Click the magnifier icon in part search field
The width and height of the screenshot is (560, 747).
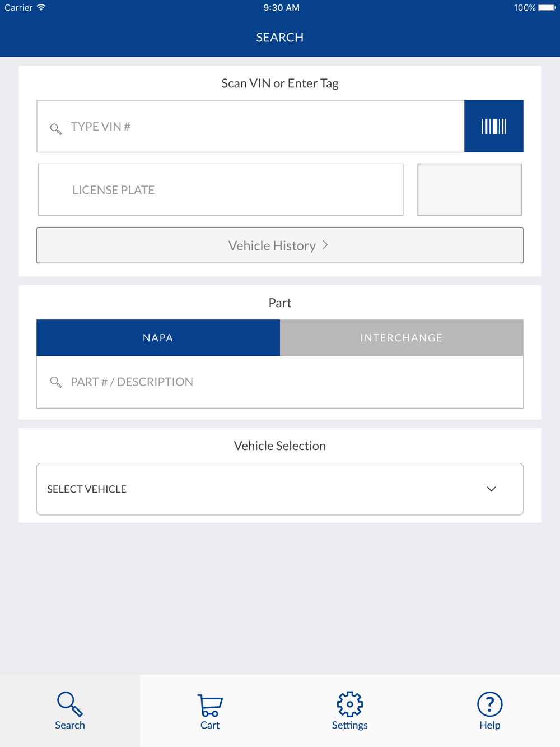(x=55, y=382)
